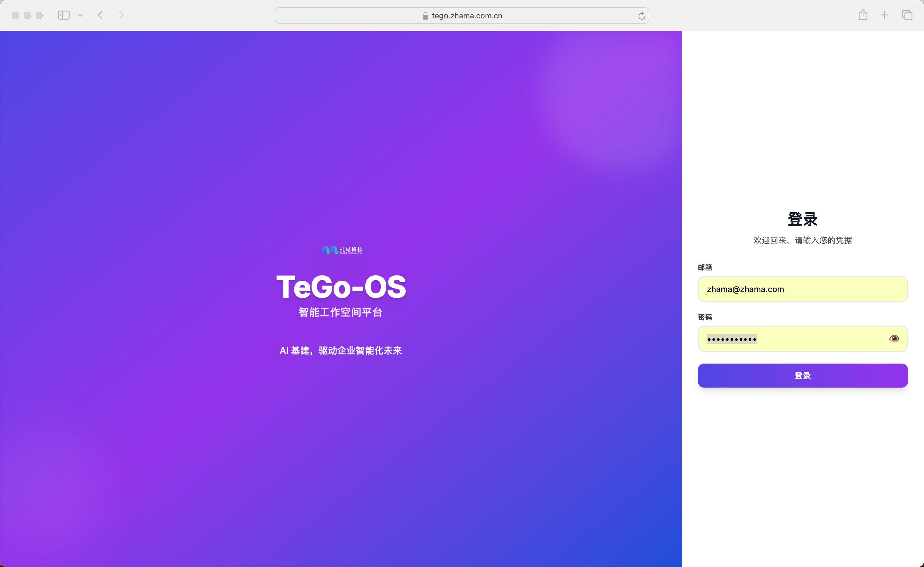
Task: Click the Safari sidebar toggle icon
Action: [x=64, y=15]
